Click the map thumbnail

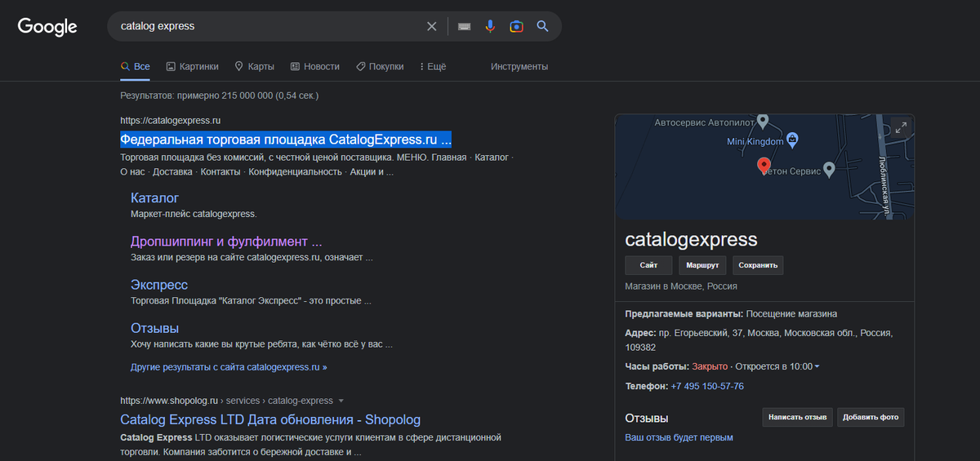[x=764, y=166]
